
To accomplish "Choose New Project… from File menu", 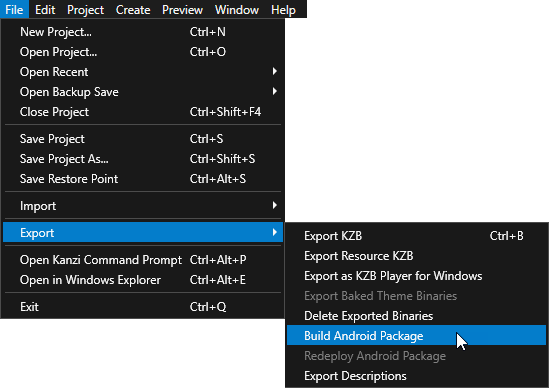I will pyautogui.click(x=143, y=32).
